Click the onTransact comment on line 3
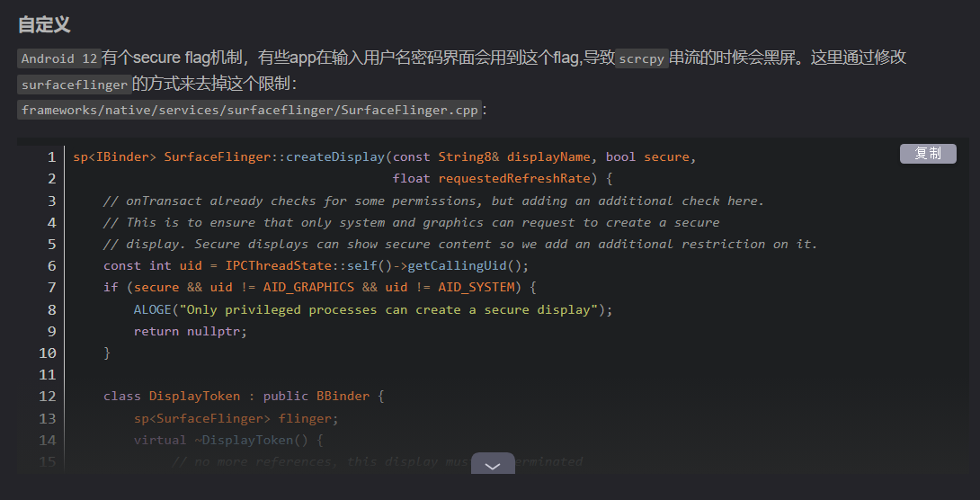The width and height of the screenshot is (980, 500). point(433,201)
